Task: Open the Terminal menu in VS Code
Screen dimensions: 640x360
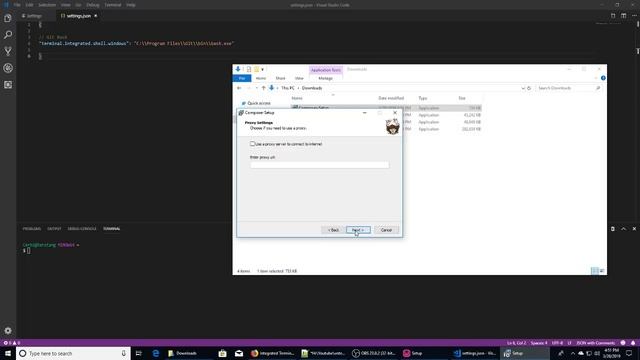Action: pos(113,5)
